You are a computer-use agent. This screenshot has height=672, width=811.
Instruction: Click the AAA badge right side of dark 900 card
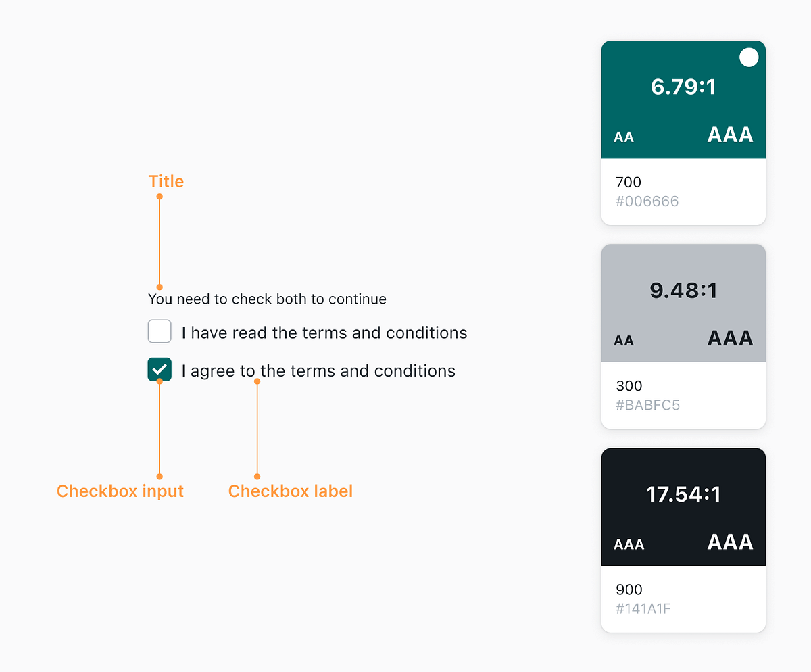[729, 542]
